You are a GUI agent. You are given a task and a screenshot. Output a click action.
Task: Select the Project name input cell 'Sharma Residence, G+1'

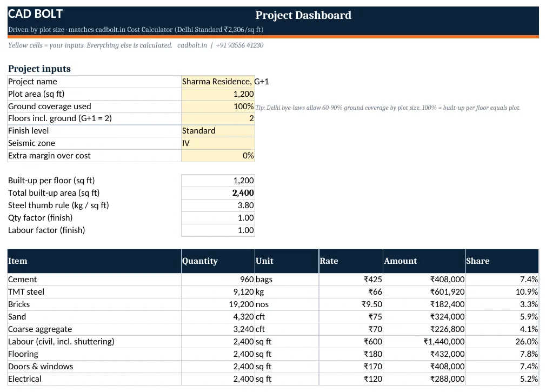[x=218, y=82]
